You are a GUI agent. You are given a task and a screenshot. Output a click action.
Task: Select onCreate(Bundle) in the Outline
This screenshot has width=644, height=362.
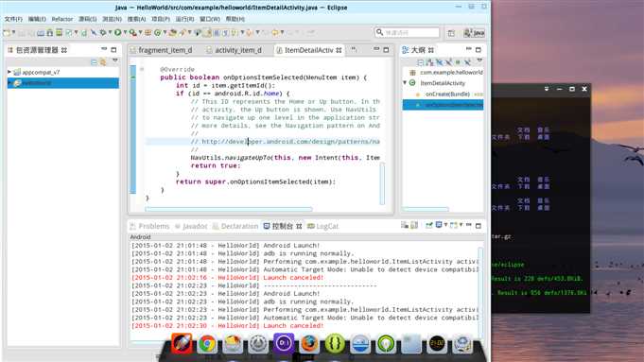(x=447, y=94)
